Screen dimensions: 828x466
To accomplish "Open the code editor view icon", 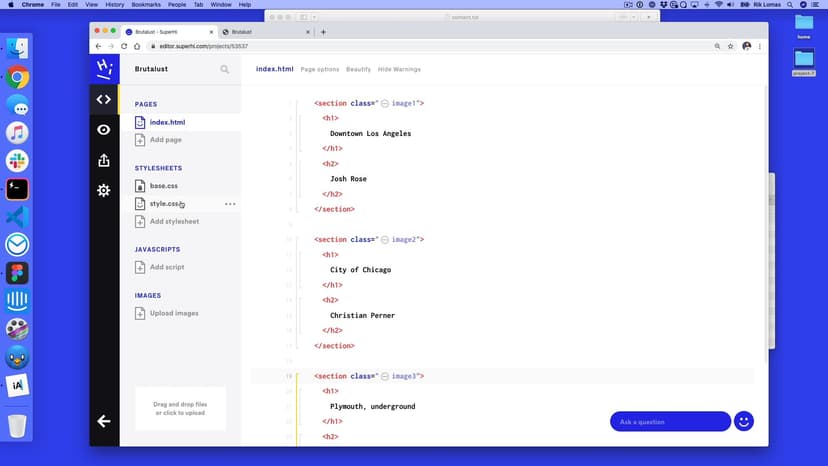I will [x=104, y=99].
